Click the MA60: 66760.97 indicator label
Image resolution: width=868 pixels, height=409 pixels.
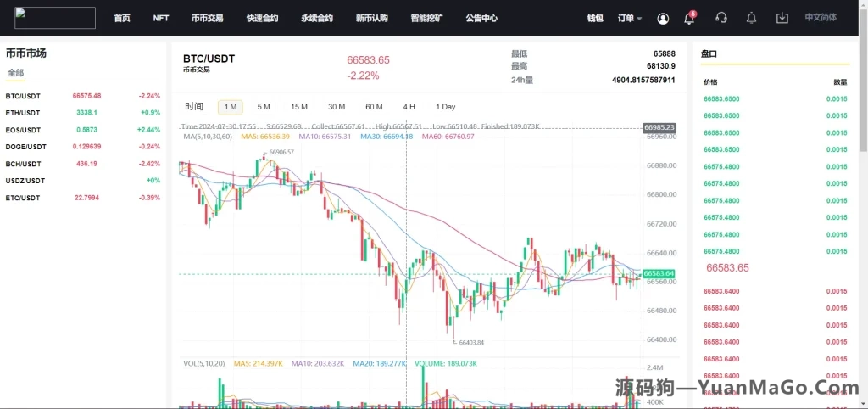point(449,137)
